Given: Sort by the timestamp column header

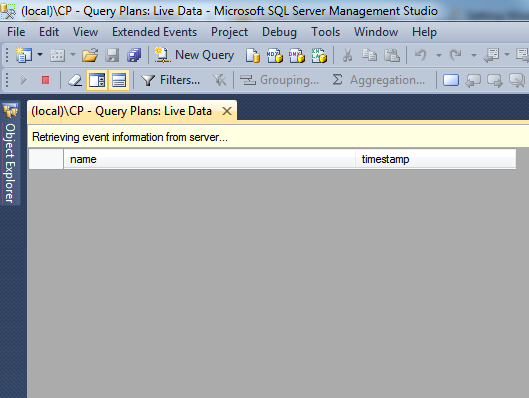Looking at the screenshot, I should [436, 159].
